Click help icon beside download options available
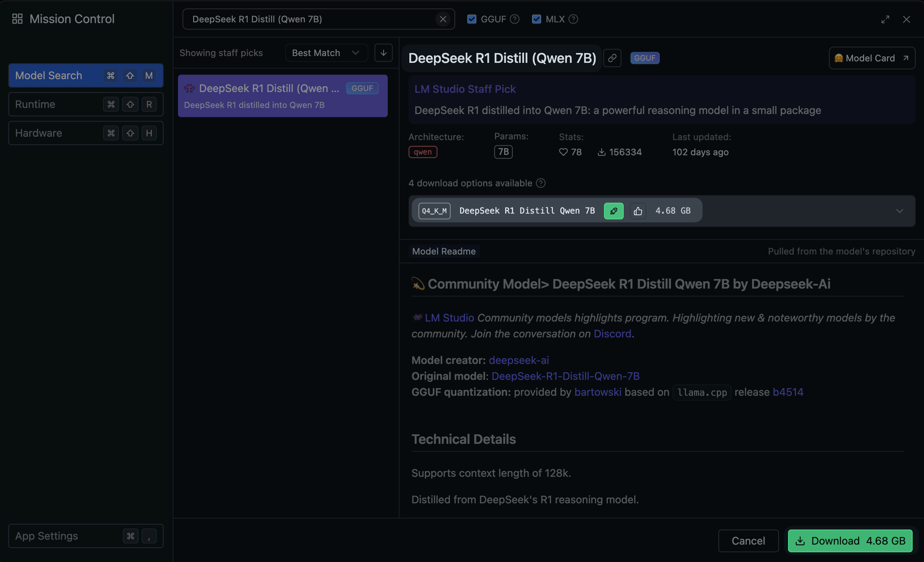 pyautogui.click(x=541, y=183)
